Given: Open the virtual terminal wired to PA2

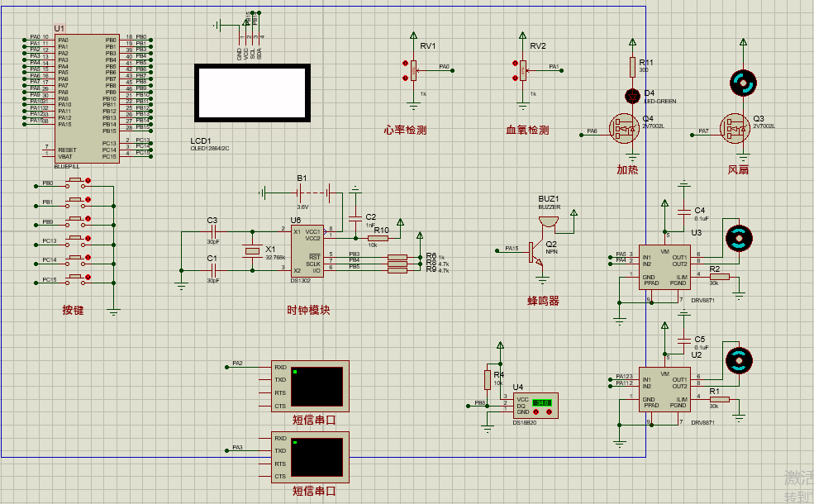Looking at the screenshot, I should click(x=310, y=387).
